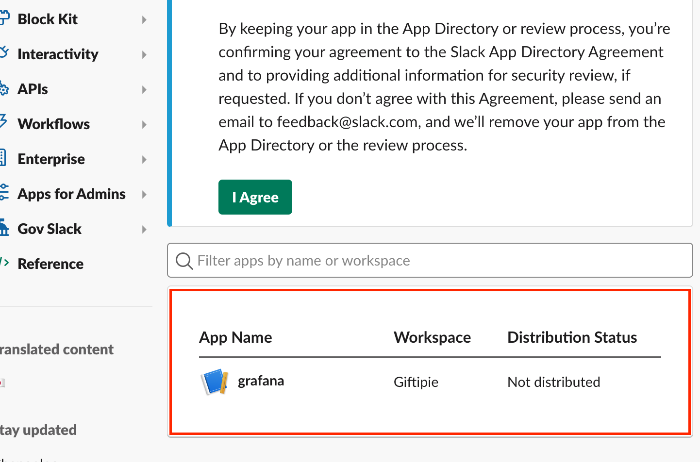The image size is (700, 462).
Task: Click the Giftipie workspace cell
Action: [x=416, y=382]
